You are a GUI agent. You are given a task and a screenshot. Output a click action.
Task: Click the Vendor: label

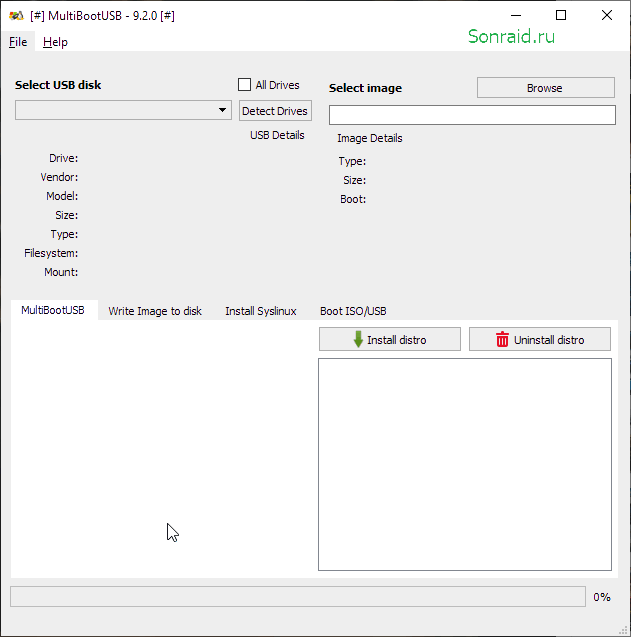59,177
